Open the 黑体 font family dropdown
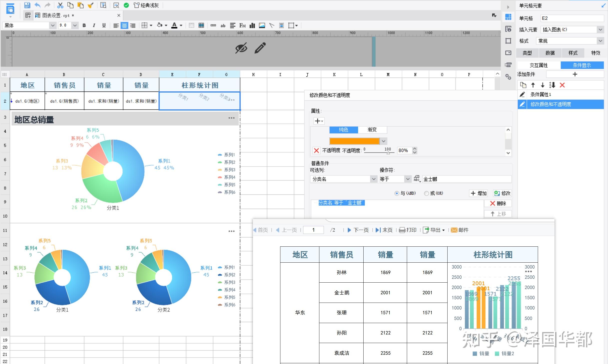608x364 pixels. [x=52, y=25]
